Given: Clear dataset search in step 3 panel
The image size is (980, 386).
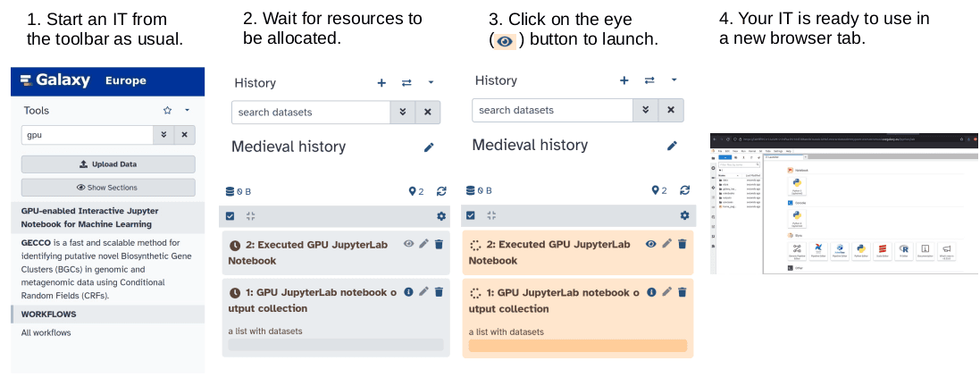Looking at the screenshot, I should pyautogui.click(x=671, y=110).
